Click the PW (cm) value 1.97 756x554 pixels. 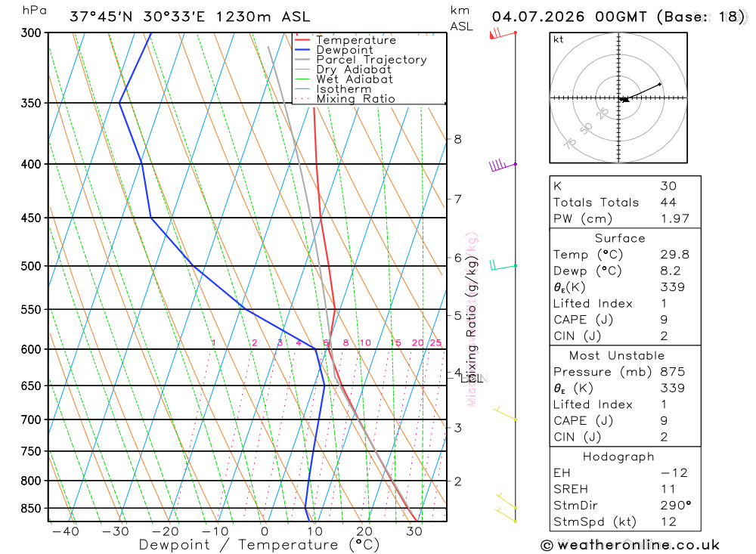pos(674,219)
